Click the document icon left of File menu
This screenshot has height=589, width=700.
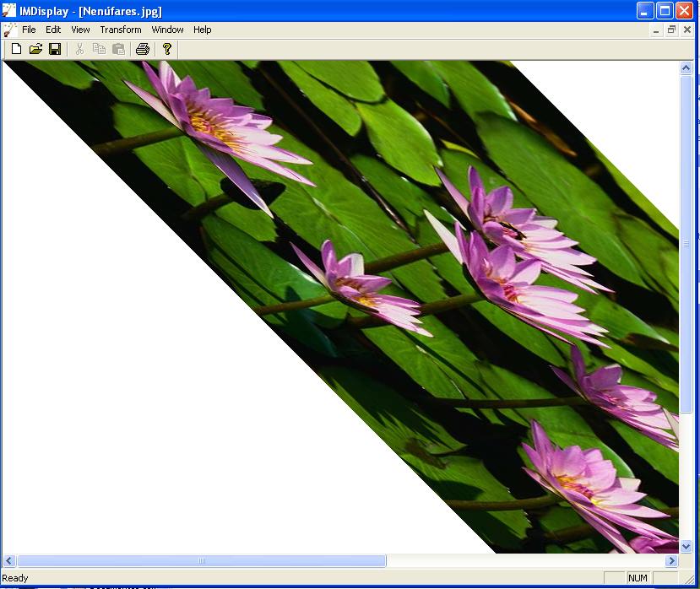click(9, 30)
